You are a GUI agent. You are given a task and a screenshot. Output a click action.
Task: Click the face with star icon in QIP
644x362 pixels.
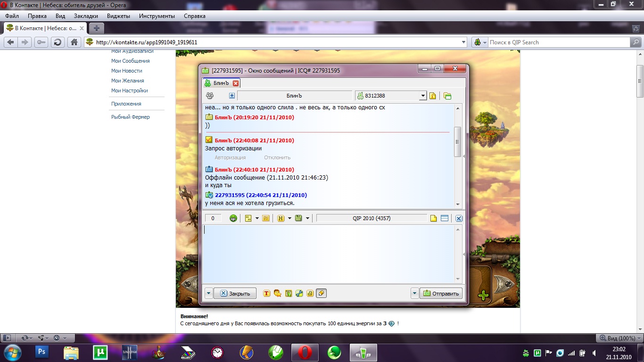[x=278, y=293]
